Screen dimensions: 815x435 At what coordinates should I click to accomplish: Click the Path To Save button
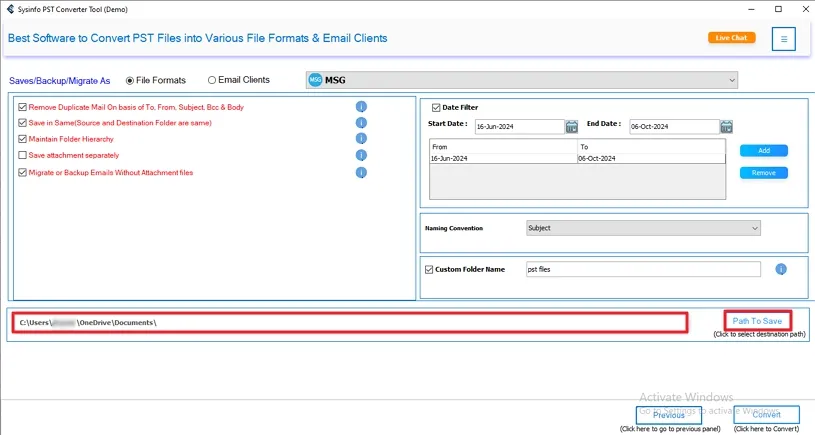coord(757,321)
